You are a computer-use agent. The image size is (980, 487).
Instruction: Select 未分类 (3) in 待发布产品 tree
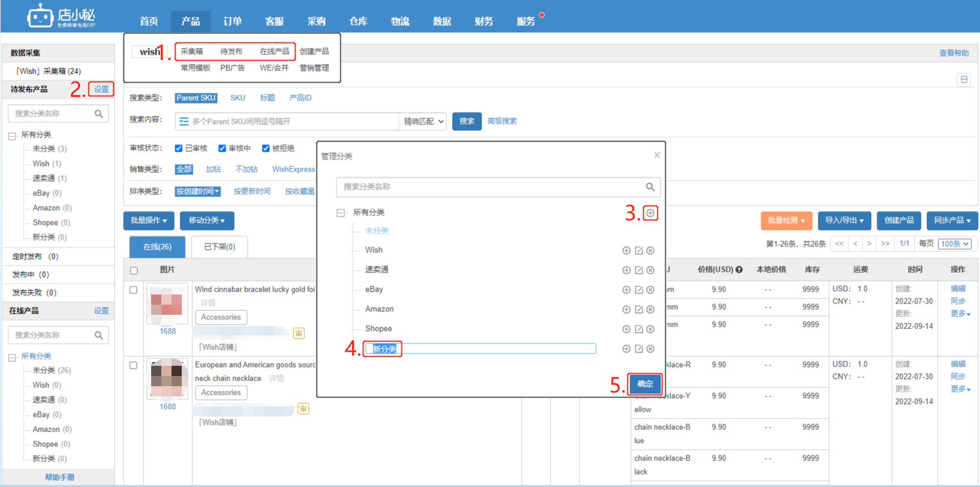(50, 149)
